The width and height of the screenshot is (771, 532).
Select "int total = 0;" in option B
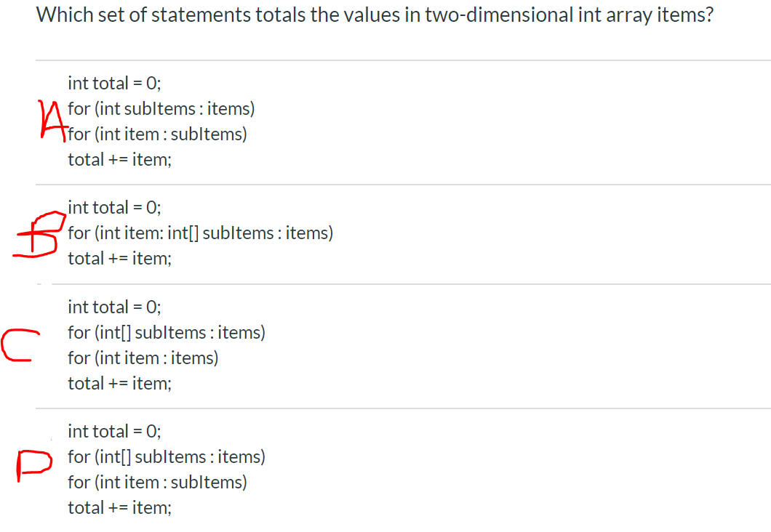(x=114, y=208)
